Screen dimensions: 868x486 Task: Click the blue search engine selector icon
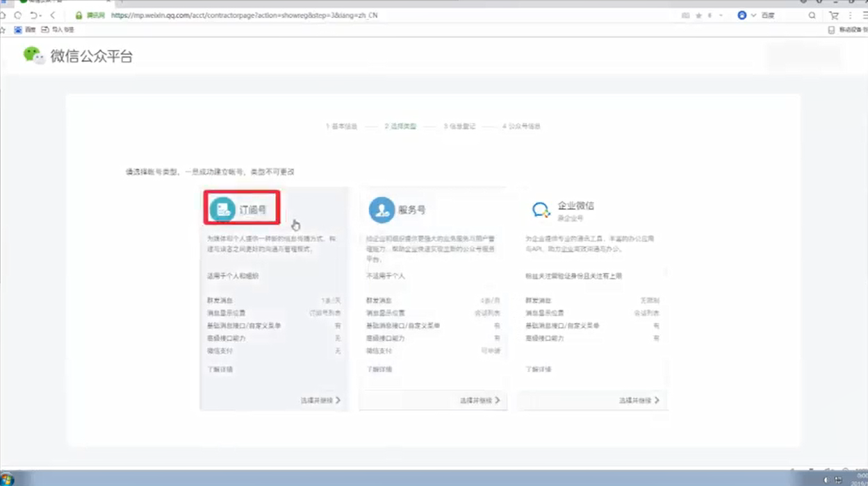742,15
